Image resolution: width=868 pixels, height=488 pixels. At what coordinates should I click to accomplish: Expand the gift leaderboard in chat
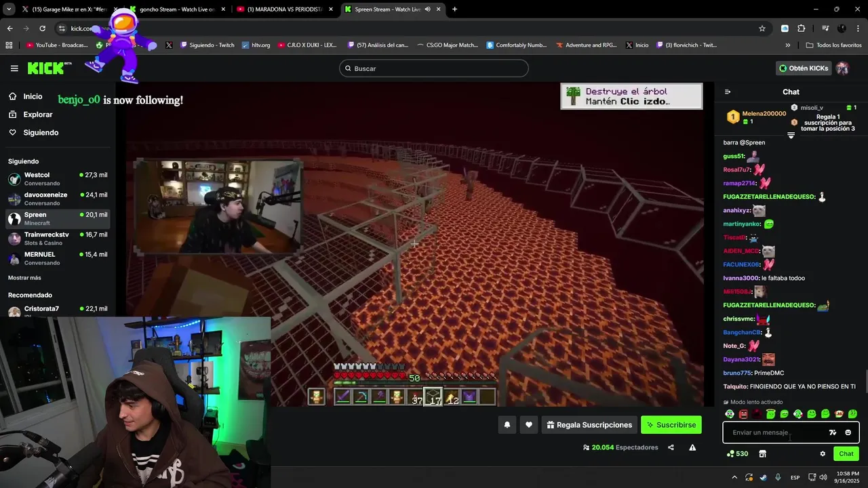(791, 136)
